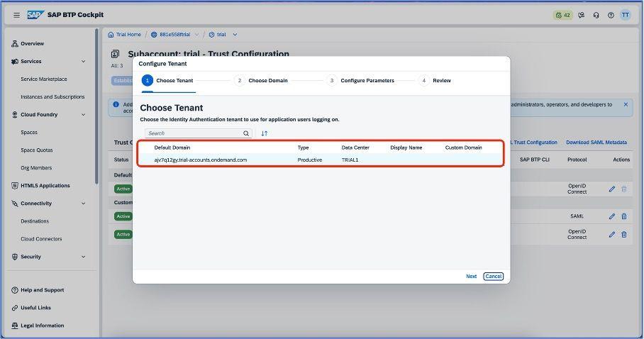
Task: Click the Next button in the dialog
Action: (471, 277)
